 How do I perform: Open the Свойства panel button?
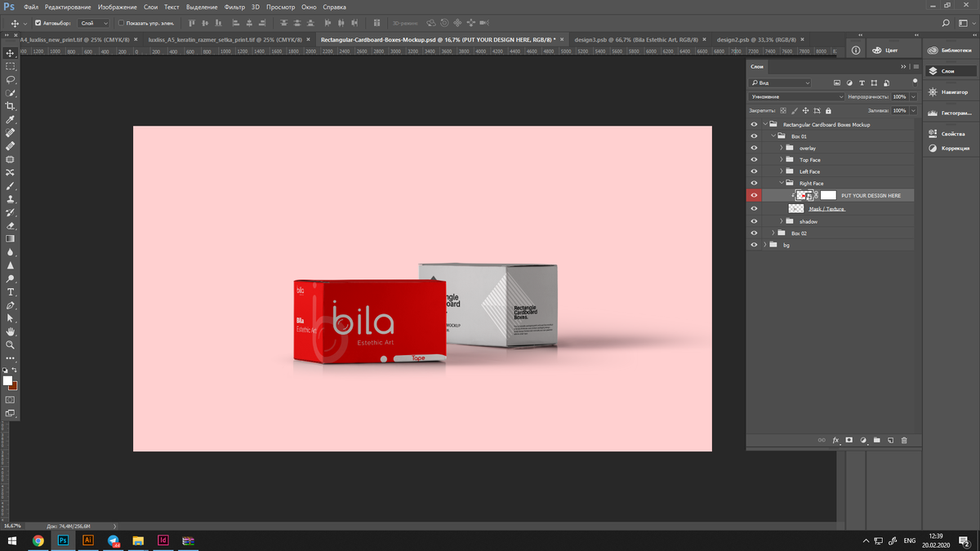tap(950, 134)
